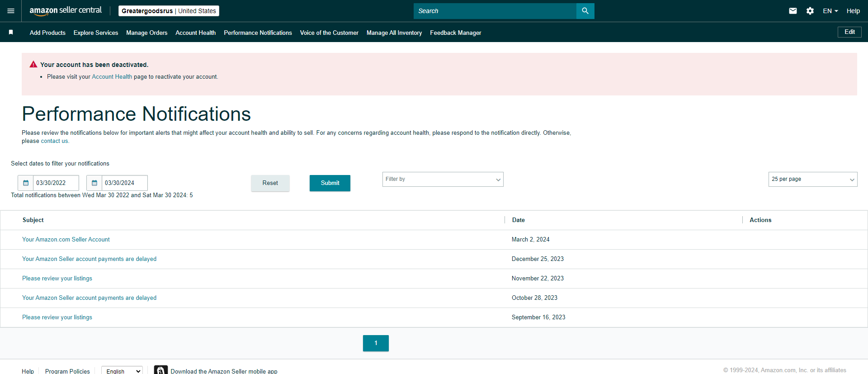The width and height of the screenshot is (868, 374).
Task: Open Program Policies footer link
Action: 67,371
